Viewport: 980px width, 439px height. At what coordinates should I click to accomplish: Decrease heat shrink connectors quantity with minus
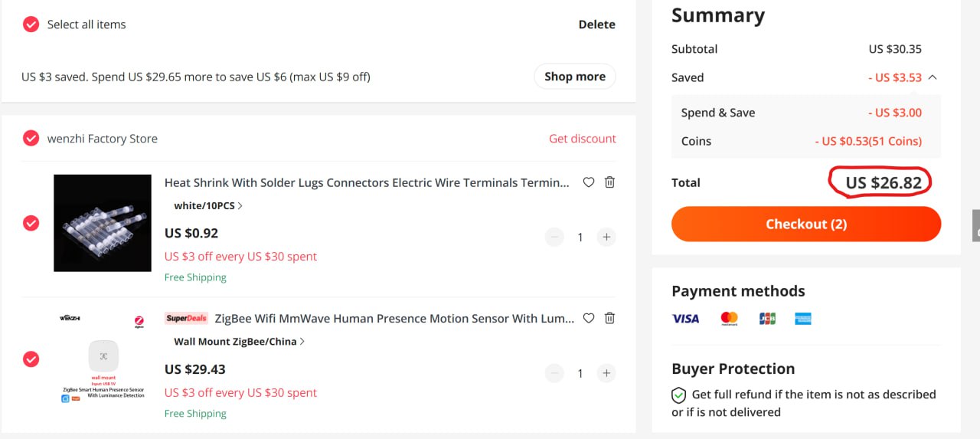(x=555, y=237)
